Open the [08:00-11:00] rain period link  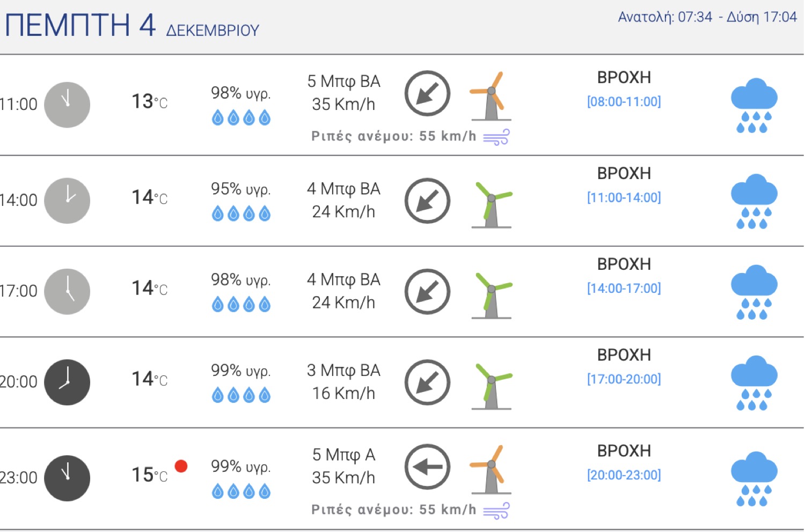[624, 101]
